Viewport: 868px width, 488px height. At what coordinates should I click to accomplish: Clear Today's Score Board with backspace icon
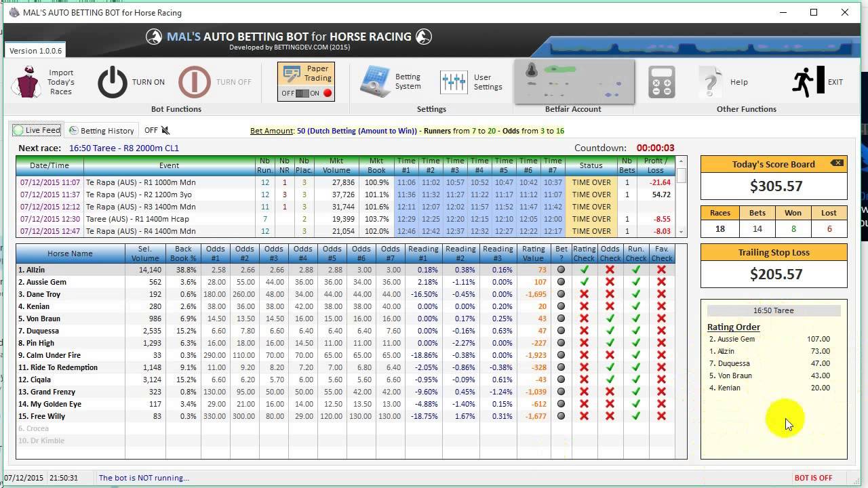click(837, 163)
